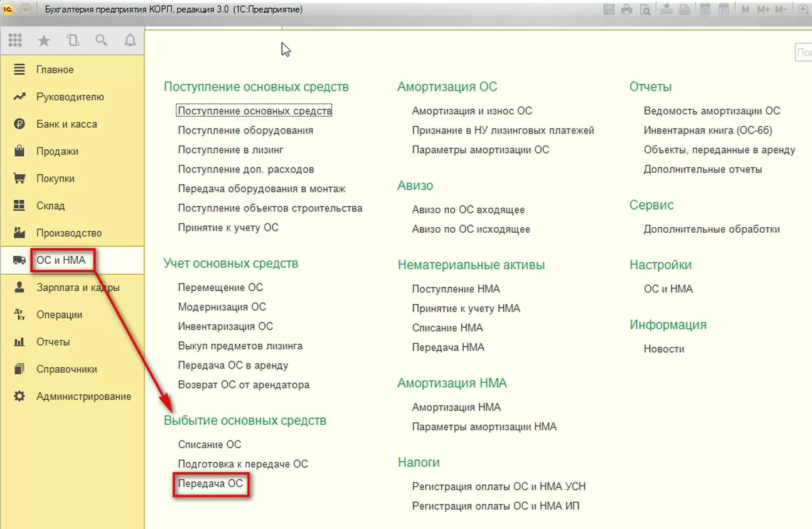The height and width of the screenshot is (529, 812).
Task: Open Возврат ОС от арендатора
Action: [243, 385]
